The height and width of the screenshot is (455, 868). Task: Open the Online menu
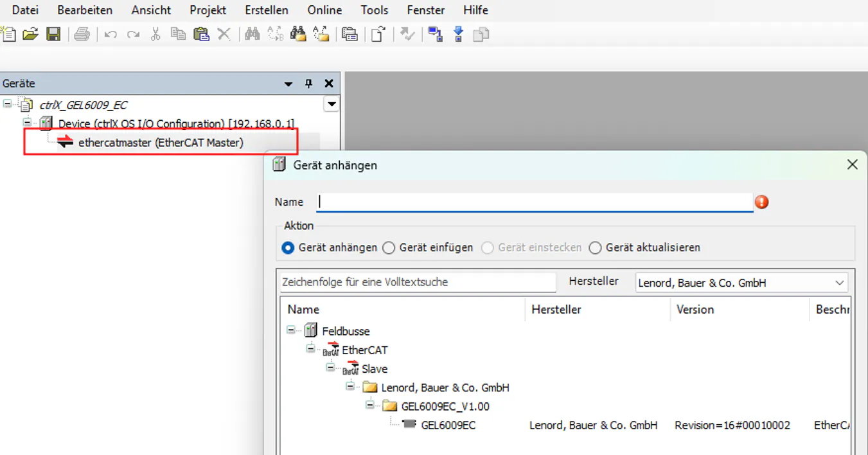pyautogui.click(x=324, y=10)
